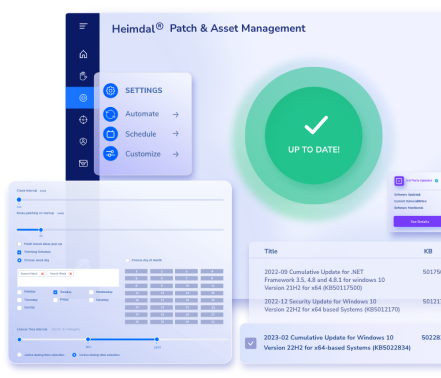This screenshot has height=378, width=441.
Task: Open the Customize settings entry
Action: pos(142,154)
